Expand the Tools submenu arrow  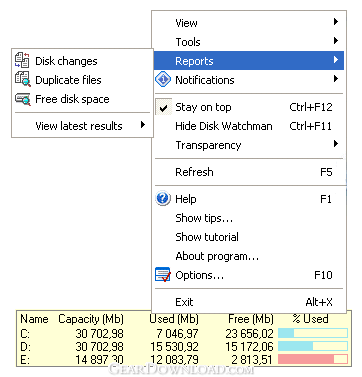pos(336,41)
